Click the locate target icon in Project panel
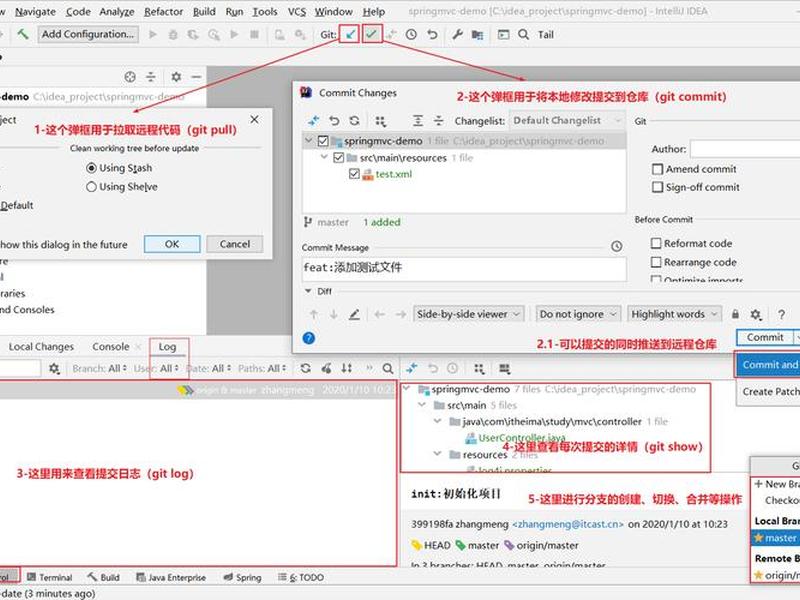The height and width of the screenshot is (600, 800). pyautogui.click(x=130, y=77)
